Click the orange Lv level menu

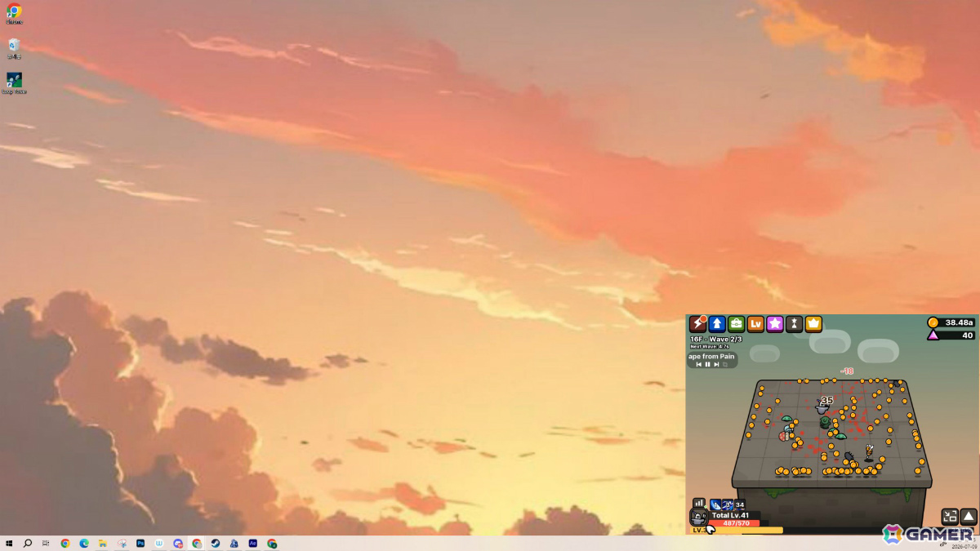pyautogui.click(x=755, y=324)
